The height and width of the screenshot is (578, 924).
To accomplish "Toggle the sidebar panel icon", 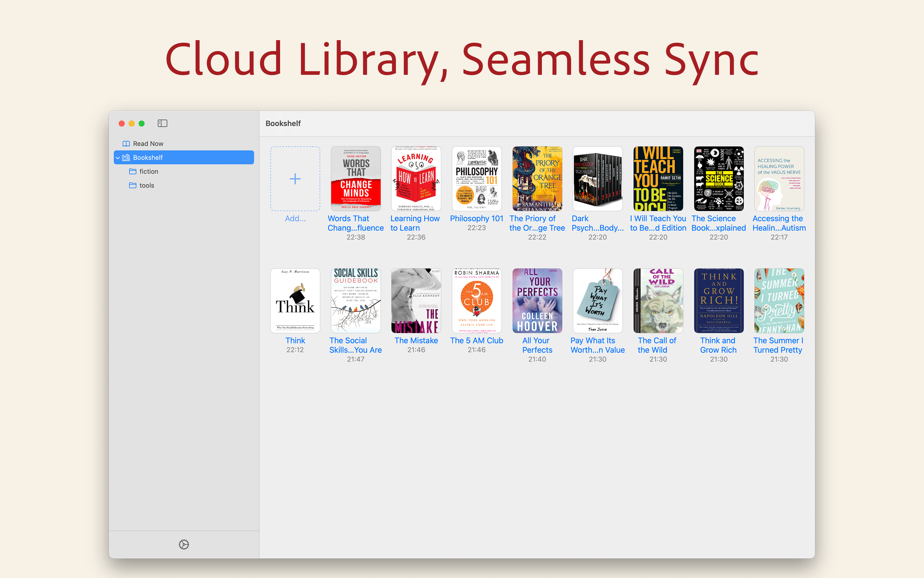I will tap(162, 123).
